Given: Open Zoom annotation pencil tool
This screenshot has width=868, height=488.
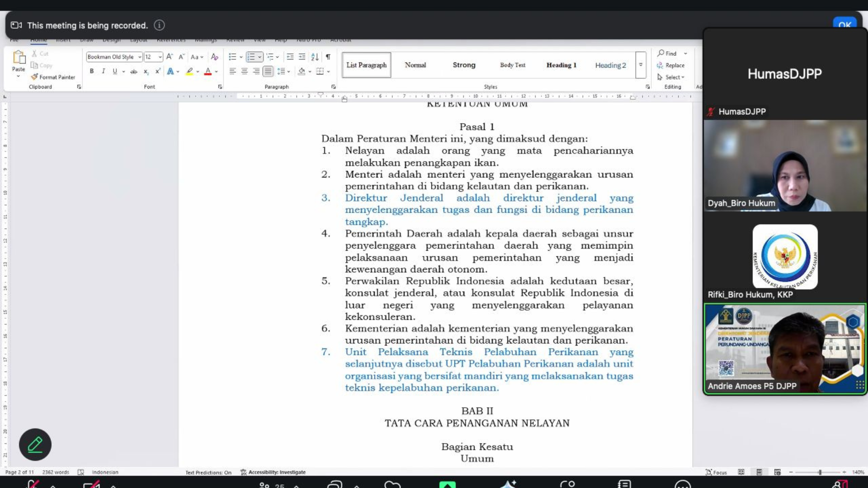Looking at the screenshot, I should [x=35, y=445].
